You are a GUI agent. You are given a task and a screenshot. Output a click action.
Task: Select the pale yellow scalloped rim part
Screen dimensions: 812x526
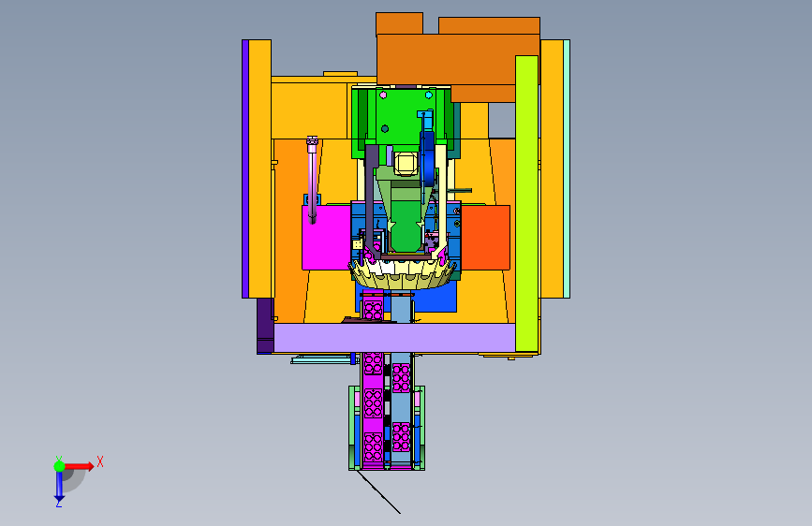pyautogui.click(x=404, y=275)
